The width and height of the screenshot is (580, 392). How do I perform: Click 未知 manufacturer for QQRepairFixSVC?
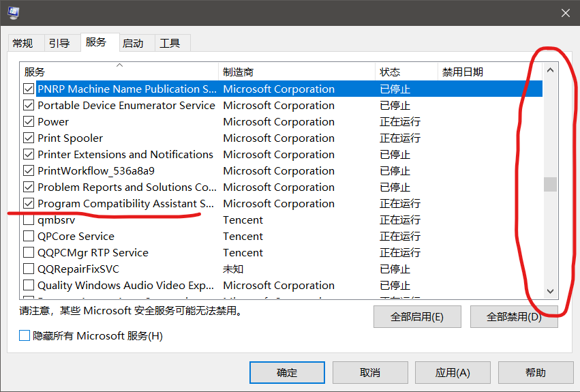pos(233,269)
